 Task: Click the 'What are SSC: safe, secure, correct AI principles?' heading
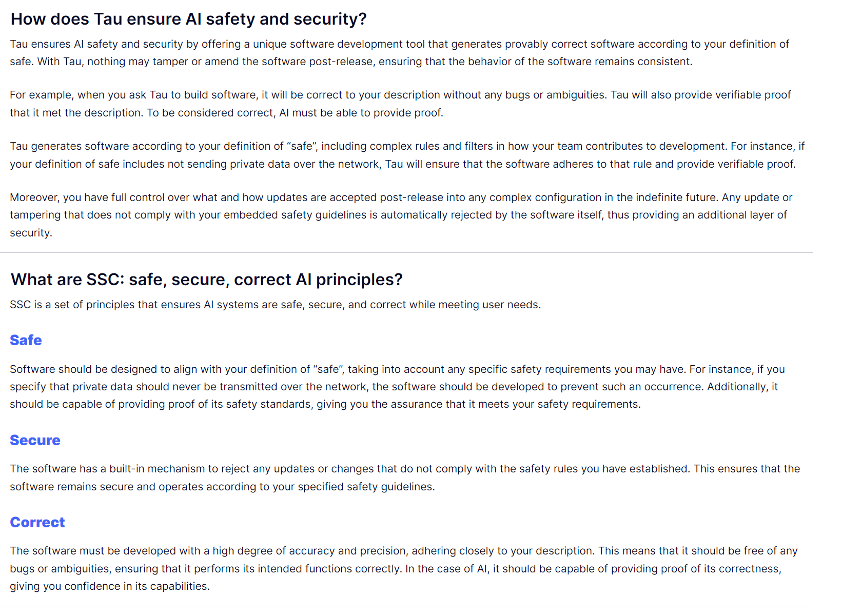[x=206, y=280]
